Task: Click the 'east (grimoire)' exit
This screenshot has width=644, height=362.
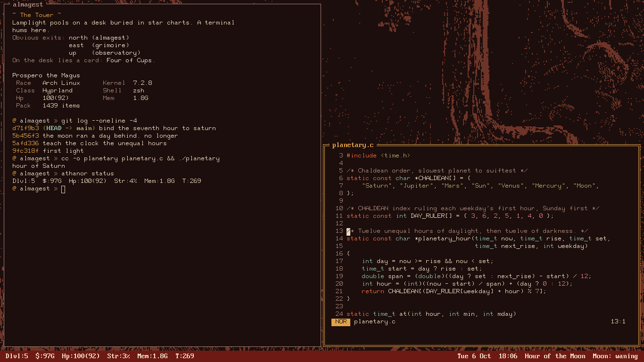Action: pos(99,45)
